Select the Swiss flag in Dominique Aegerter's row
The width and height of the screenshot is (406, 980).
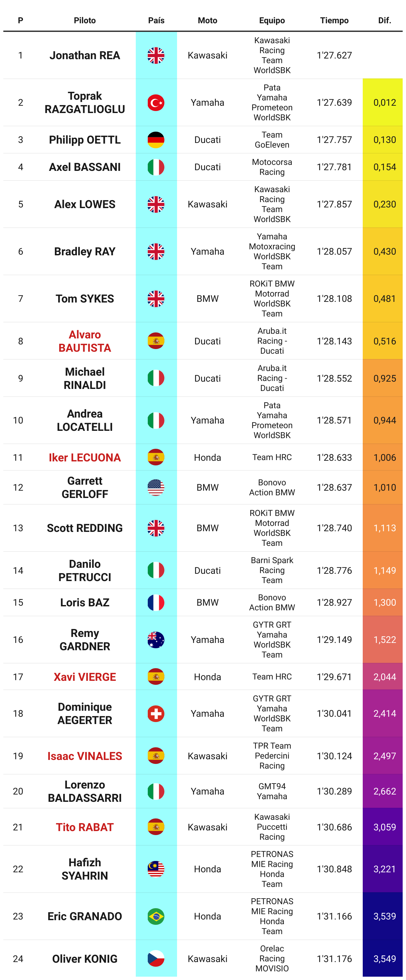coord(156,713)
